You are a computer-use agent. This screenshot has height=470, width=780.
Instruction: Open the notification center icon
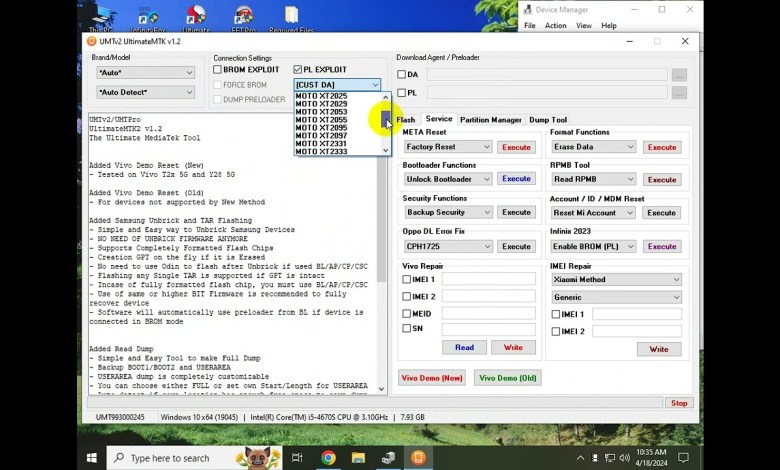(683, 458)
